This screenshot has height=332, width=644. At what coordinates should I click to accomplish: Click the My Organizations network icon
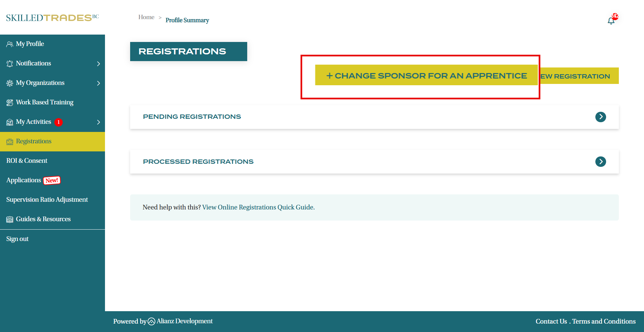pos(10,83)
